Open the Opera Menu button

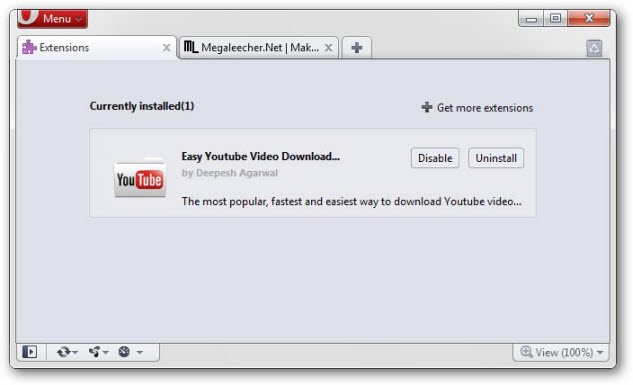pos(52,19)
